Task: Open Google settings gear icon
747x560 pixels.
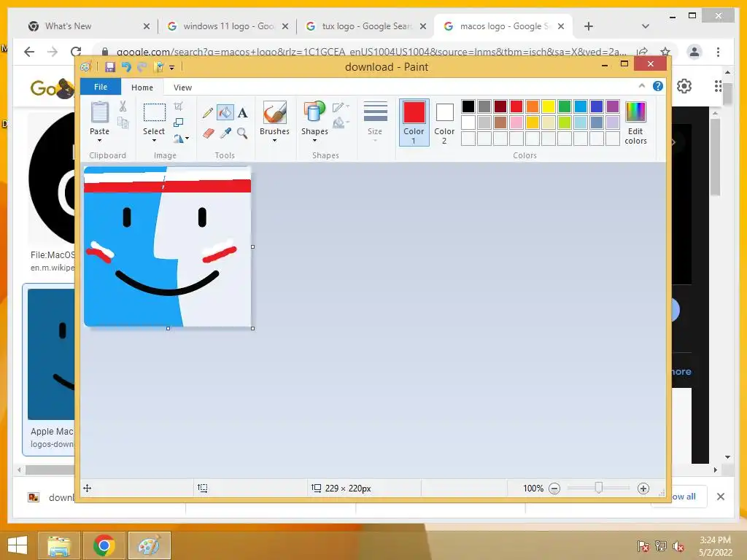Action: [x=684, y=86]
